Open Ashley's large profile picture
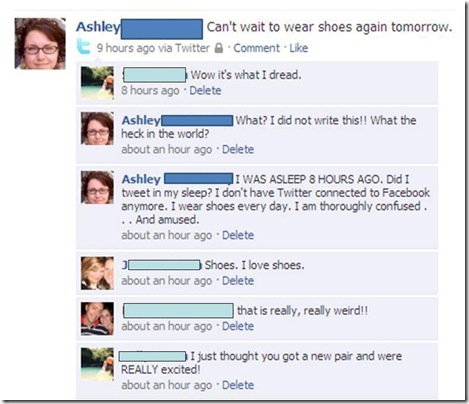469x404 pixels. click(x=40, y=44)
